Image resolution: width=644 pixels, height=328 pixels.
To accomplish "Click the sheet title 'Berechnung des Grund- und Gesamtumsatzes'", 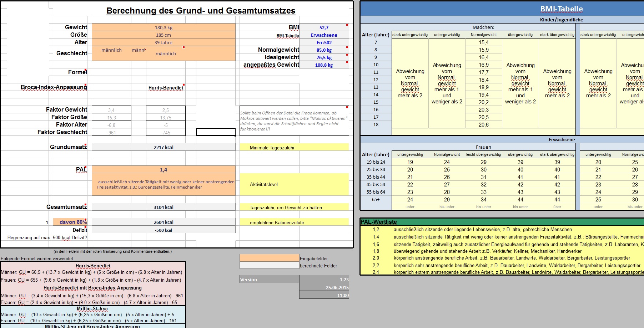I will (201, 11).
